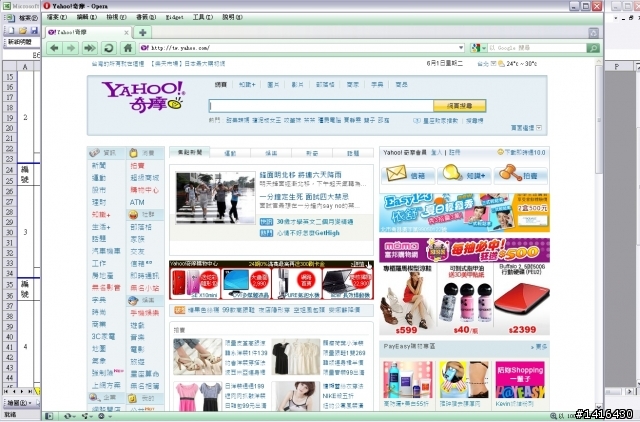640x422 pixels.
Task: Select column A header in Excel
Action: pyautogui.click(x=25, y=67)
